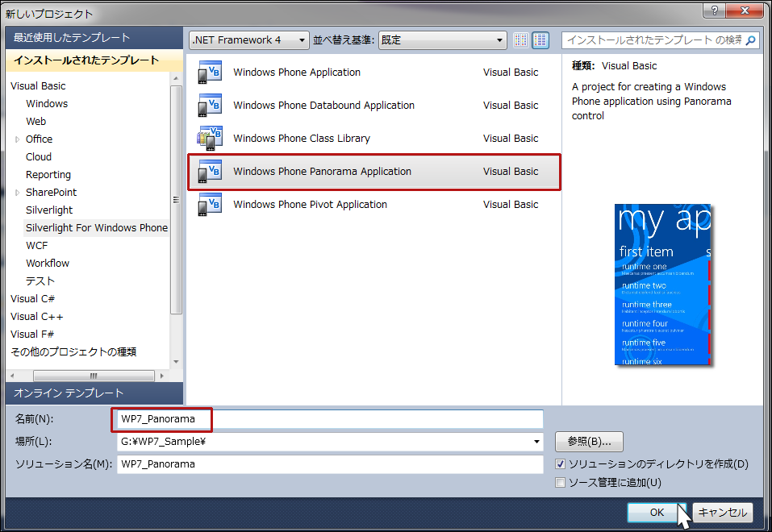Click the project name field WP7_Panorama

[330, 419]
